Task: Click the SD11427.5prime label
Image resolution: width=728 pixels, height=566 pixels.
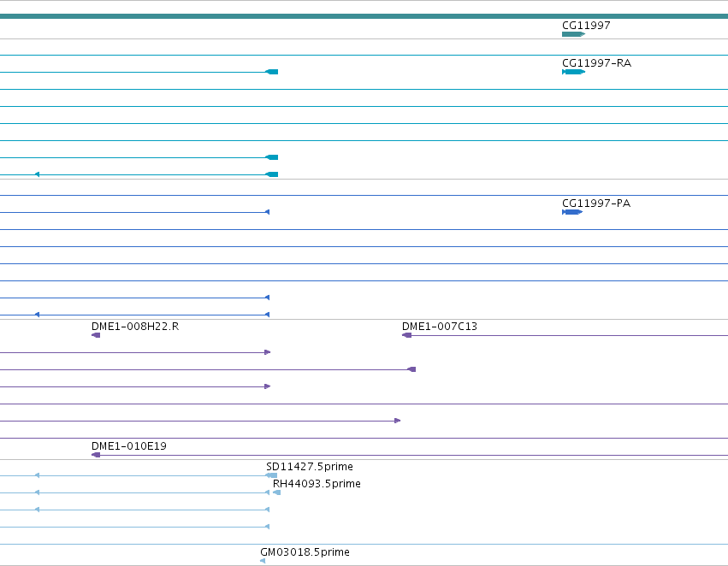Action: tap(310, 467)
